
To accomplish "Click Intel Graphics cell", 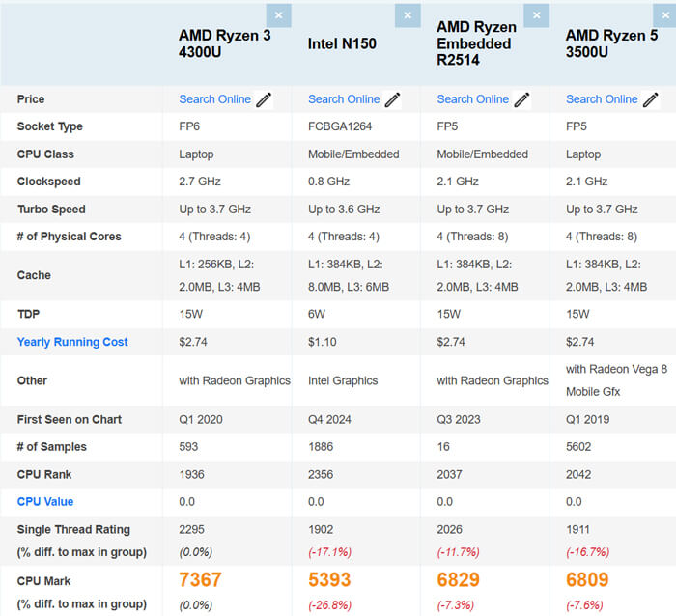I will [x=343, y=380].
